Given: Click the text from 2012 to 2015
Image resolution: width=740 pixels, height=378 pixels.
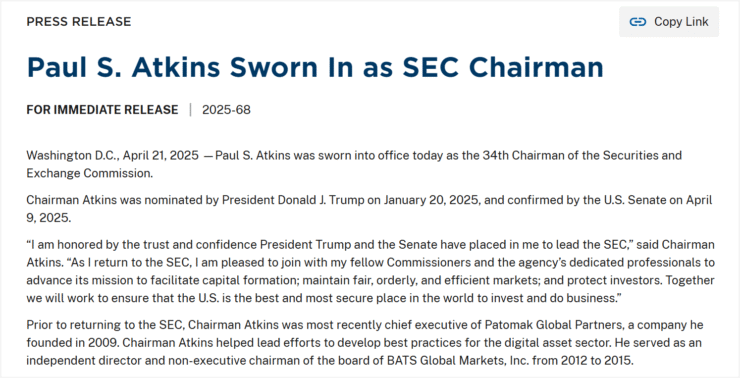Looking at the screenshot, I should (x=582, y=361).
